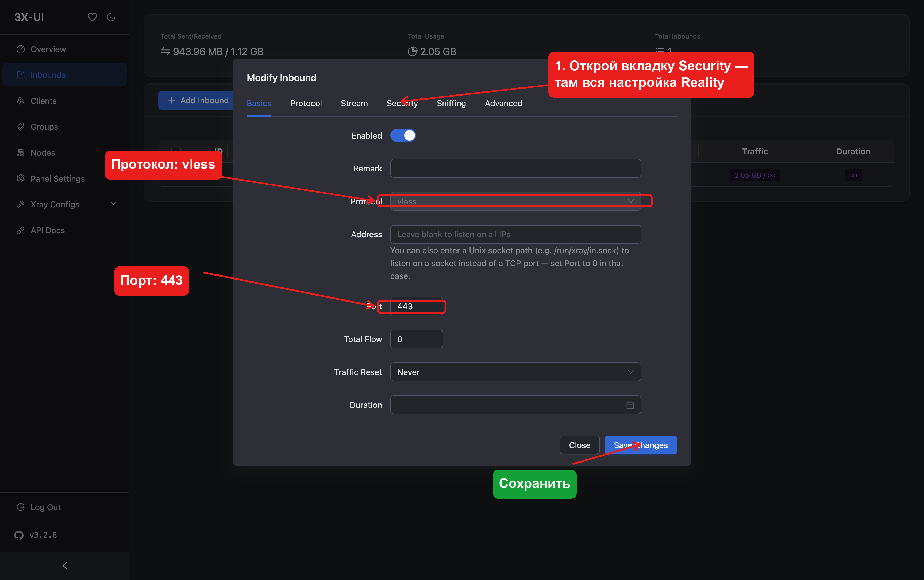This screenshot has width=924, height=580.
Task: Open the Protocol vless dropdown
Action: click(515, 201)
